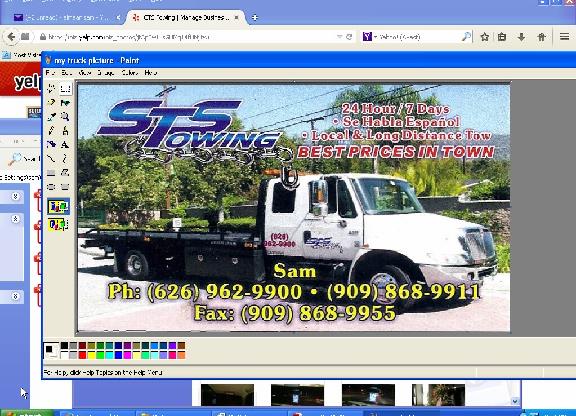Image resolution: width=576 pixels, height=416 pixels.
Task: Pick the Fill With Color bucket tool
Action: pyautogui.click(x=65, y=103)
